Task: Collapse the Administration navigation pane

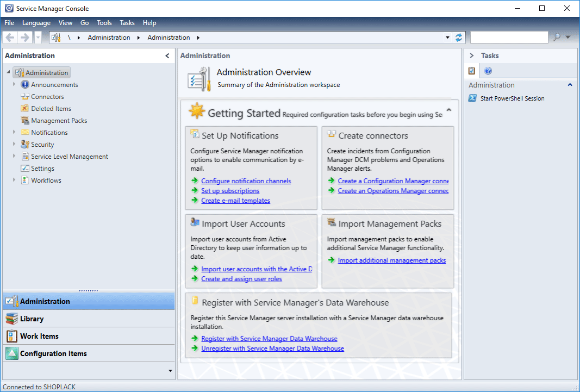Action: click(167, 56)
